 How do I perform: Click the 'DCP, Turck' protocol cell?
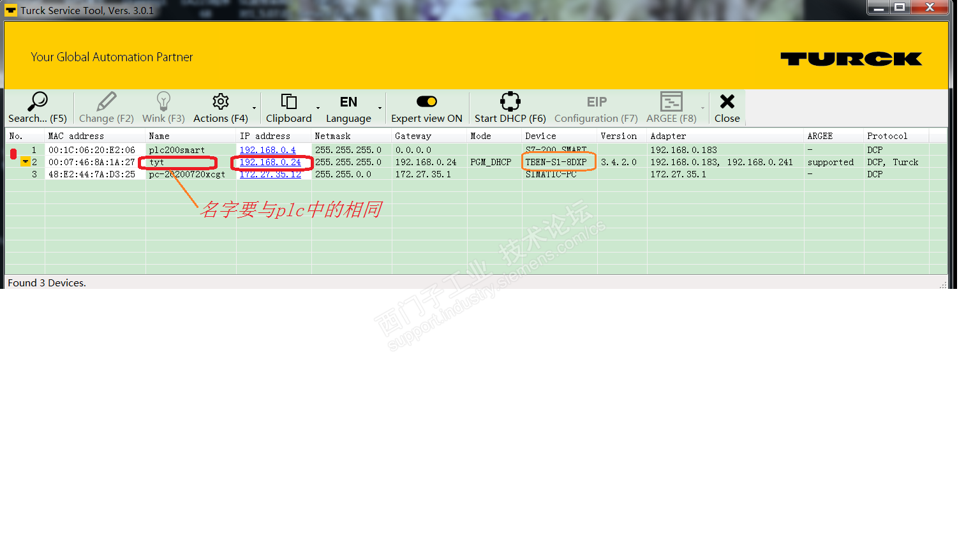(893, 162)
